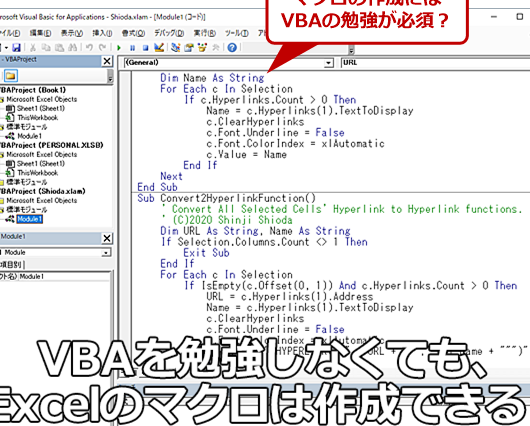Collapse Microsoft Excel Objects under Book1
The width and height of the screenshot is (530, 426).
(2, 100)
